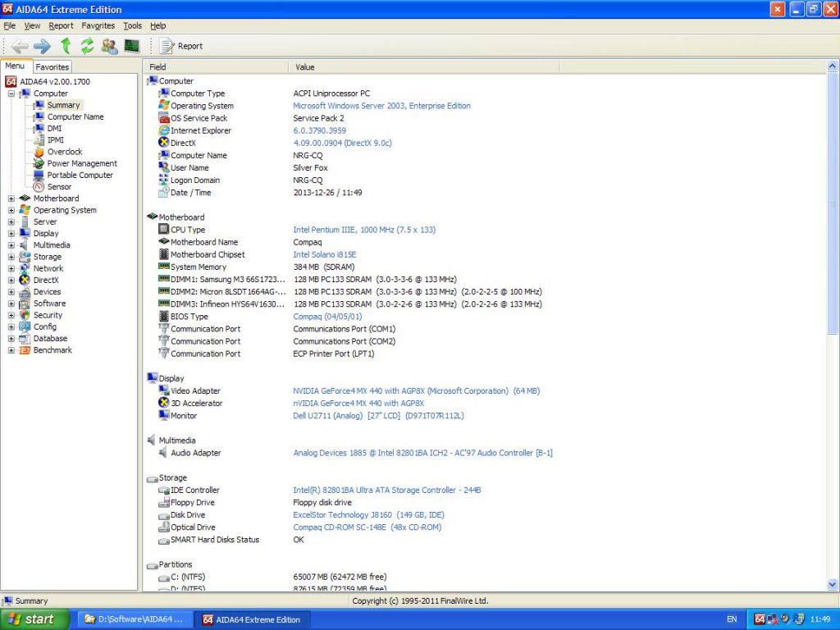840x630 pixels.
Task: Expand the Benchmark tree node
Action: [x=11, y=350]
